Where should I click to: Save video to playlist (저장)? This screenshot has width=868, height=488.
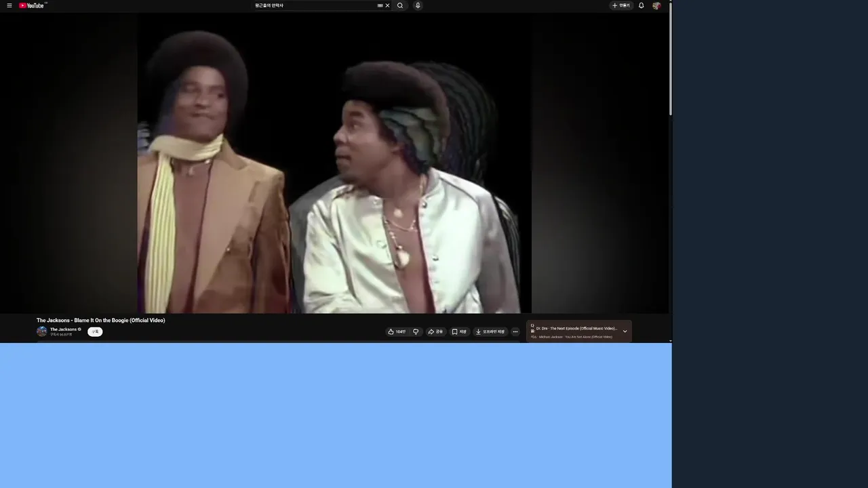point(460,332)
